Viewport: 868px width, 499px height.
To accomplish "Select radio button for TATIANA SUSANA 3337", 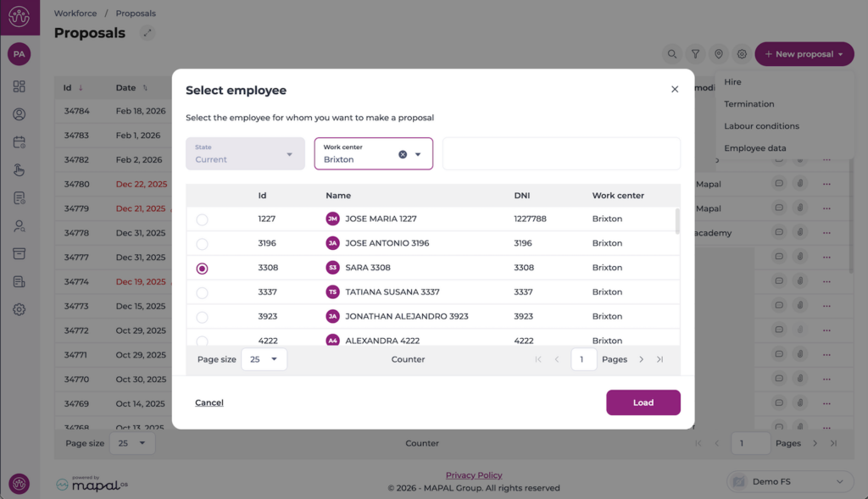I will [202, 293].
